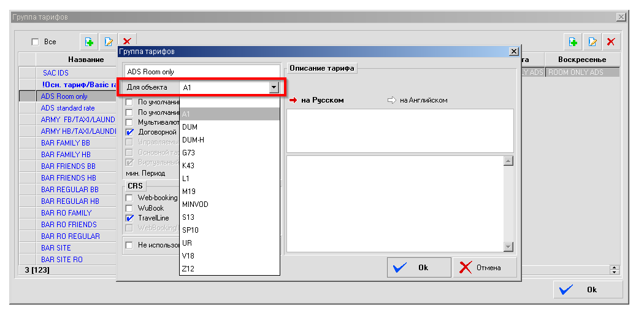This screenshot has height=315, width=644.
Task: Click the description text area scrollbar up arrow
Action: click(x=508, y=161)
